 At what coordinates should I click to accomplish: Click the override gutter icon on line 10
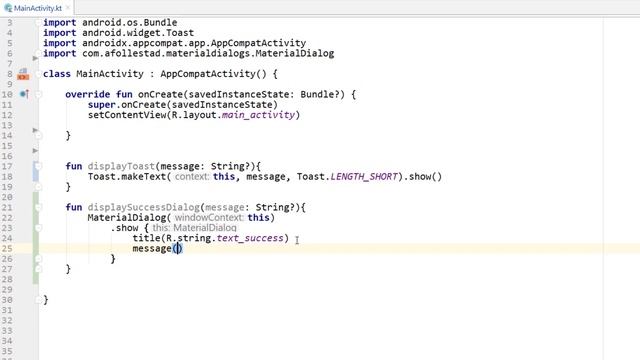24,94
